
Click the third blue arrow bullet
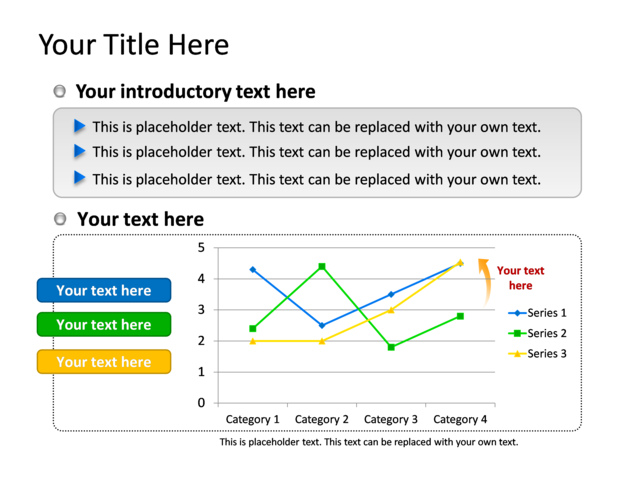tap(79, 178)
